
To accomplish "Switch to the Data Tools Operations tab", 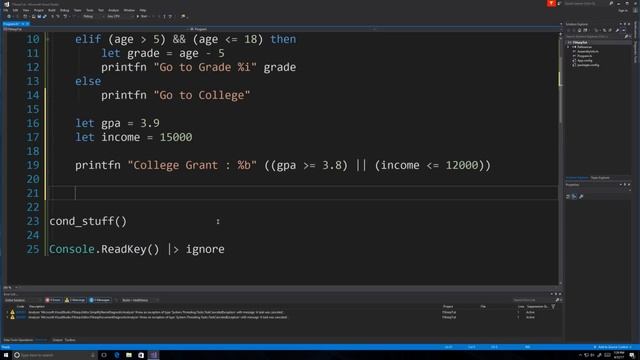I will [x=18, y=340].
